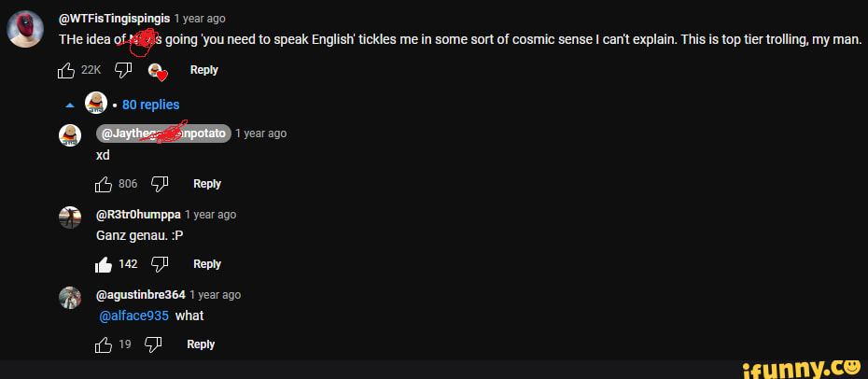Remove like on 'Ganz genau' reply
868x379 pixels.
(104, 264)
